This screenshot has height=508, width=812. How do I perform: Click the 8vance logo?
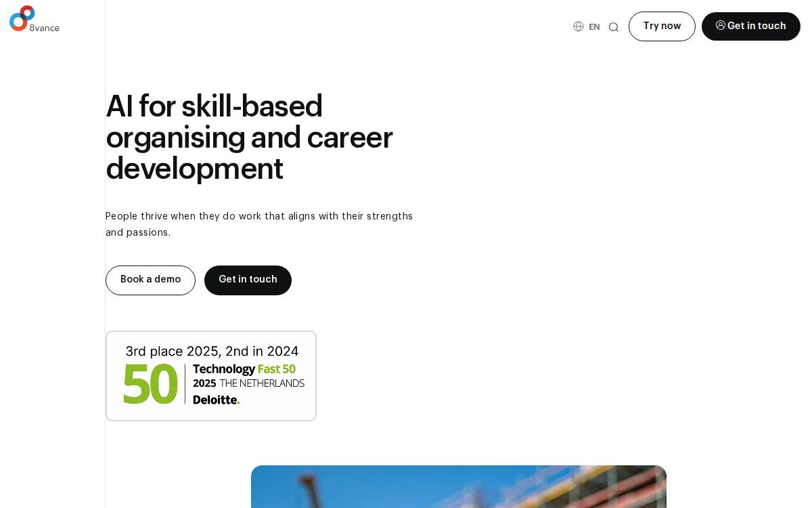tap(35, 19)
